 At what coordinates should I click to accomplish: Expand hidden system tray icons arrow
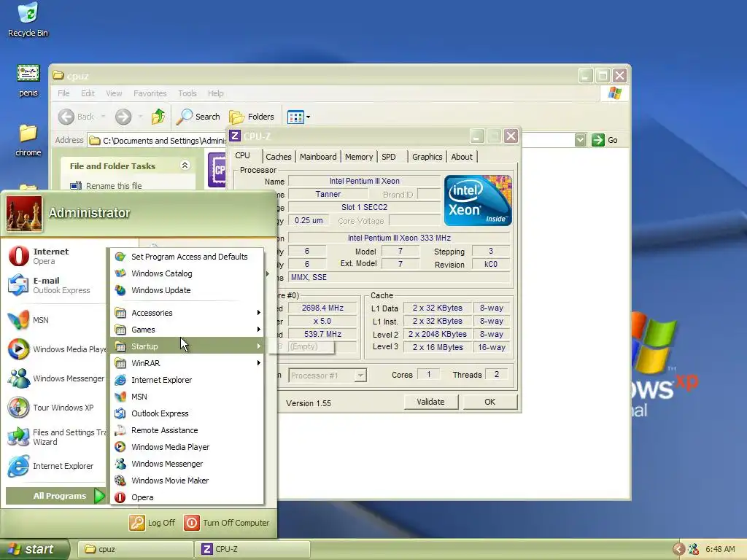coord(679,549)
